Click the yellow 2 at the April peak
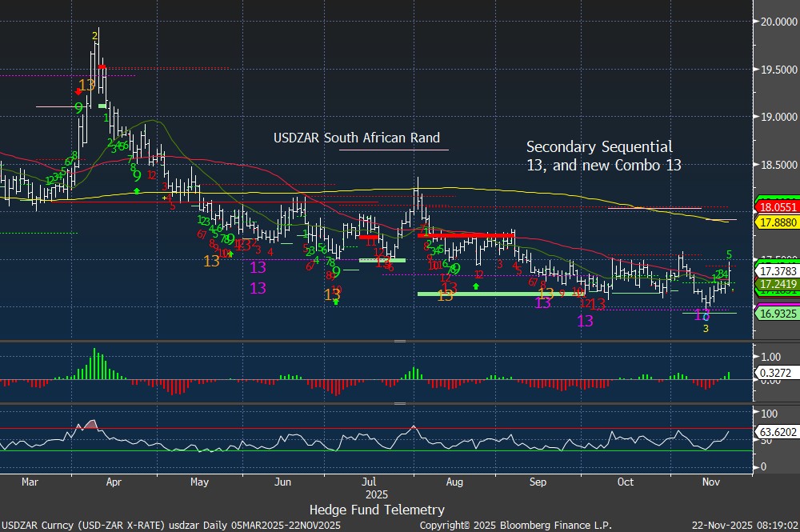Viewport: 800px width, 532px height. tap(95, 35)
